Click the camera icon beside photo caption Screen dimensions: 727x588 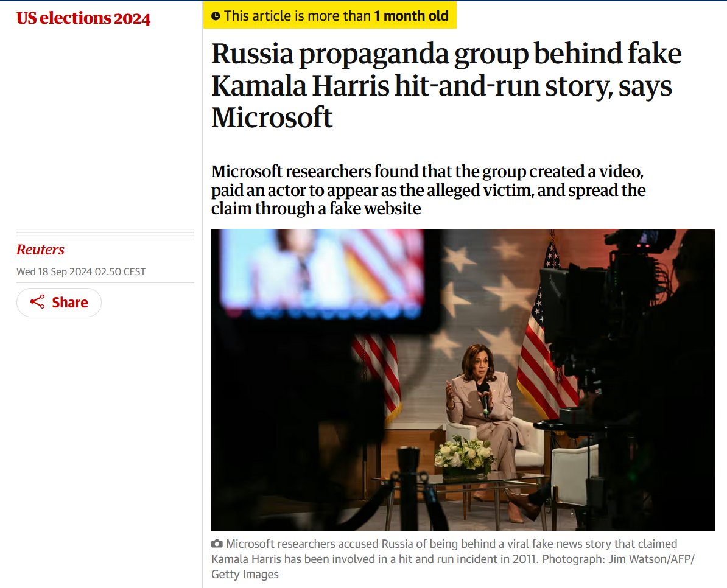tap(217, 544)
